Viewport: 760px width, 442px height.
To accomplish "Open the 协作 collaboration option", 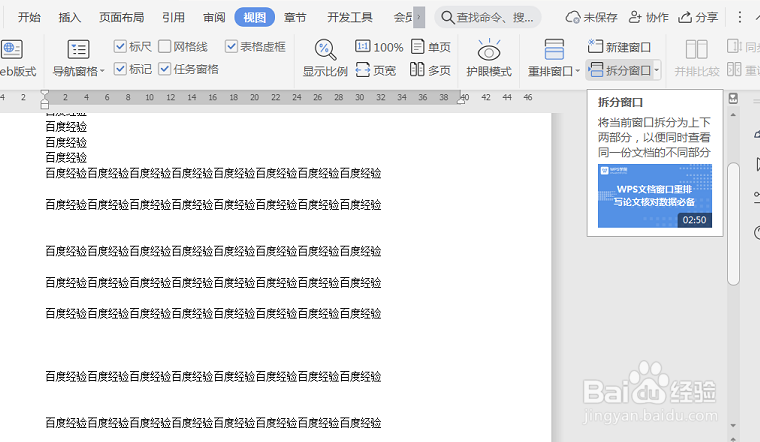I will 649,17.
